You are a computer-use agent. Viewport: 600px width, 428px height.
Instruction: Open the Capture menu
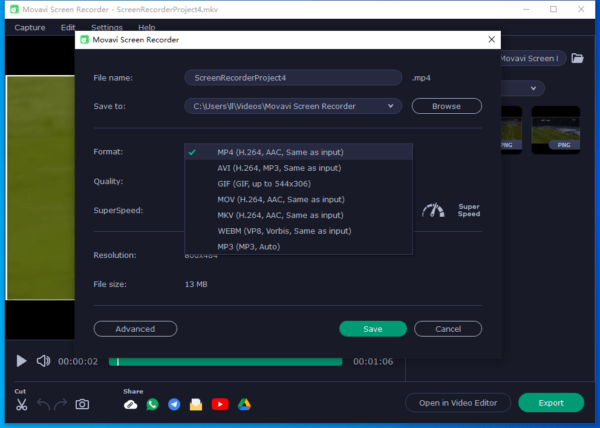pos(30,28)
